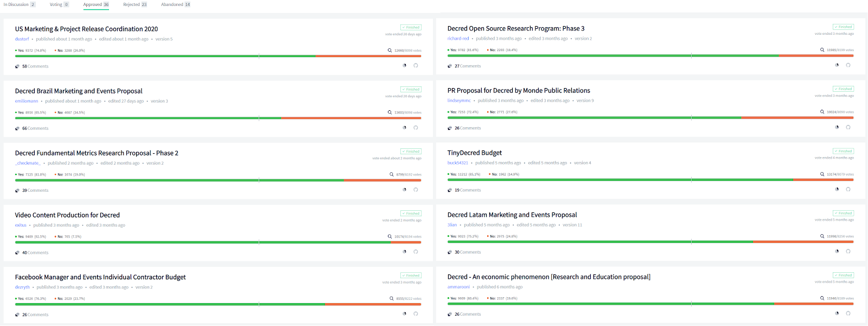Open Fundamental Metrics Research Proposal Phase 2
This screenshot has height=326, width=868.
tap(97, 153)
